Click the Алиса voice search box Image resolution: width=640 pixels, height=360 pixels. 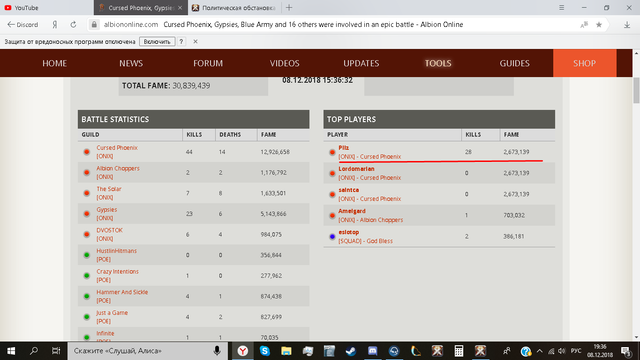[148, 351]
